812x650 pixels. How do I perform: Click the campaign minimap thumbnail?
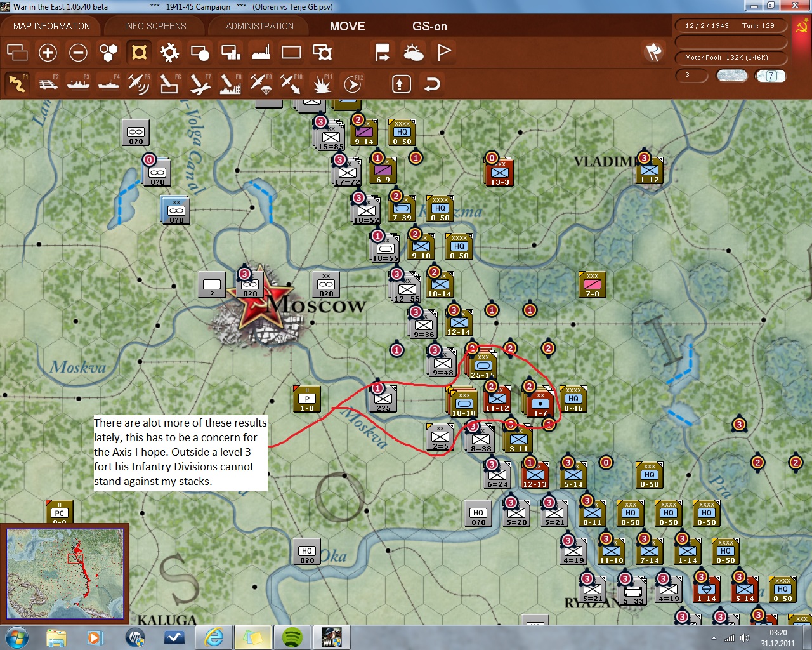[65, 574]
